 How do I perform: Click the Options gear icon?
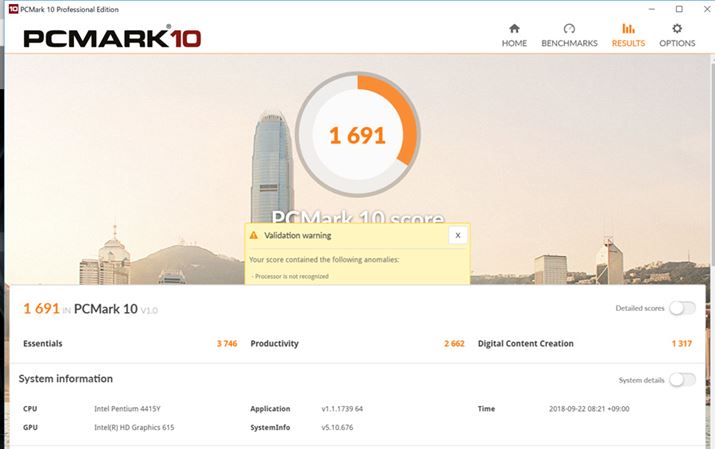(x=677, y=29)
